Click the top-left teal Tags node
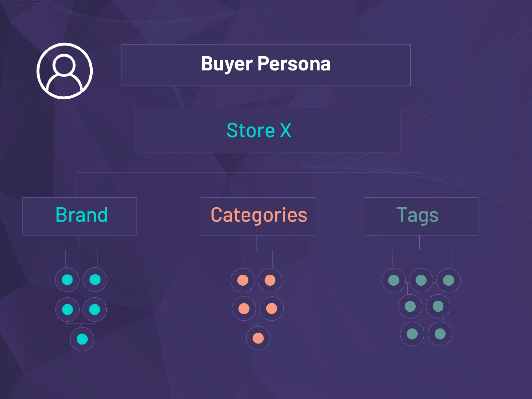This screenshot has height=399, width=532. click(394, 280)
